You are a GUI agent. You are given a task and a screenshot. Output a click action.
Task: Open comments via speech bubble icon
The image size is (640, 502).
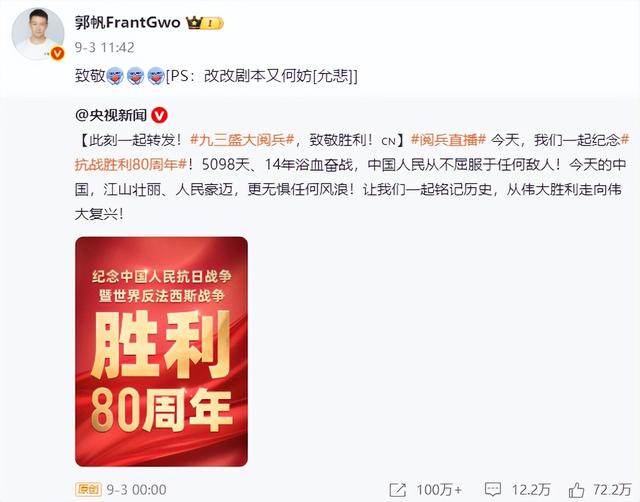click(x=493, y=489)
